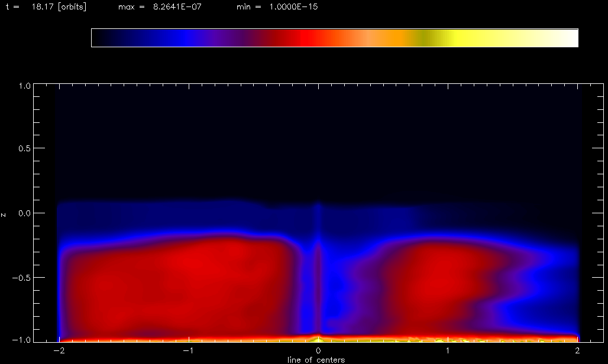Click the -0.5 label on the z axis

click(x=21, y=278)
